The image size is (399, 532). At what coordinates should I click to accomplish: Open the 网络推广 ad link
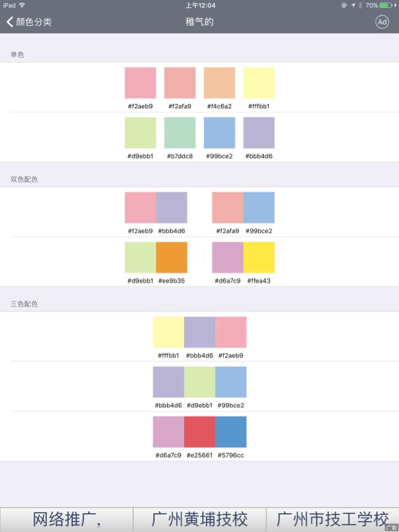67,519
